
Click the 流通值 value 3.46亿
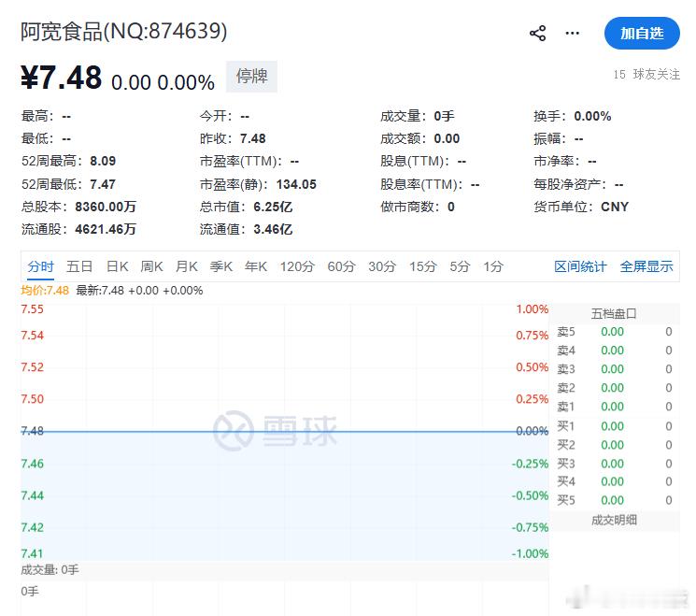pos(273,230)
